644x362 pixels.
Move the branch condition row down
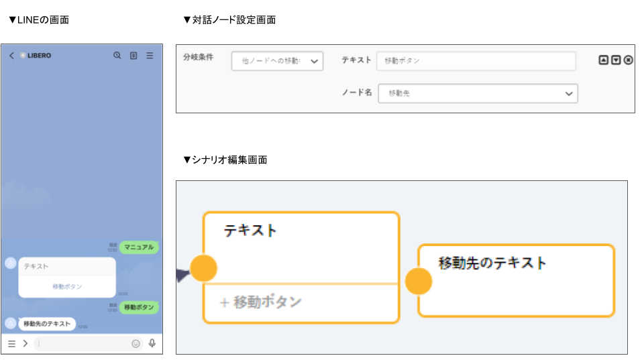(616, 60)
